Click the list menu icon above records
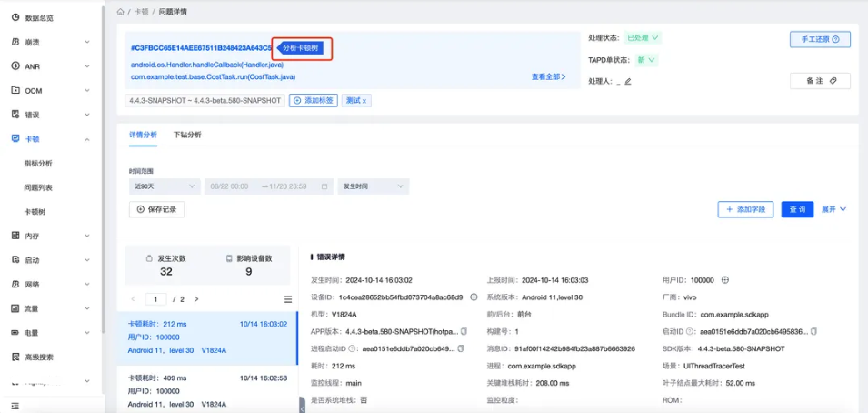This screenshot has width=868, height=413. (x=288, y=299)
